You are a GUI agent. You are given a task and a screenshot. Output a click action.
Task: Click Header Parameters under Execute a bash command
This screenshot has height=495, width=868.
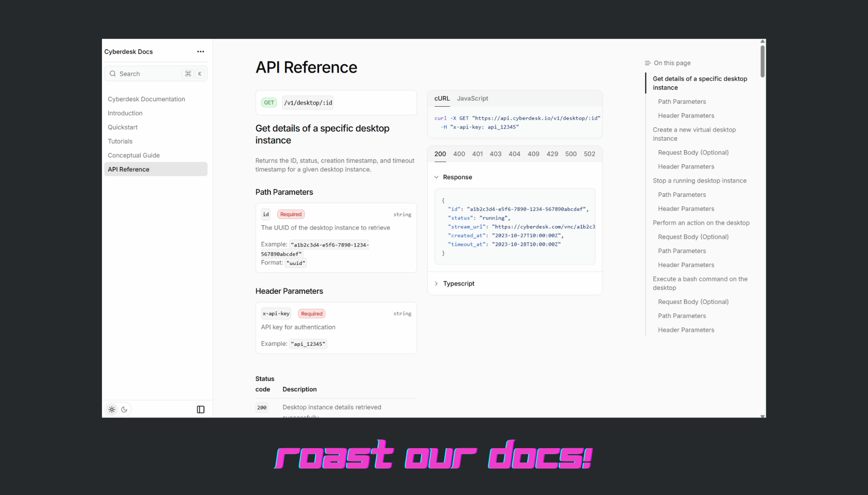click(686, 330)
